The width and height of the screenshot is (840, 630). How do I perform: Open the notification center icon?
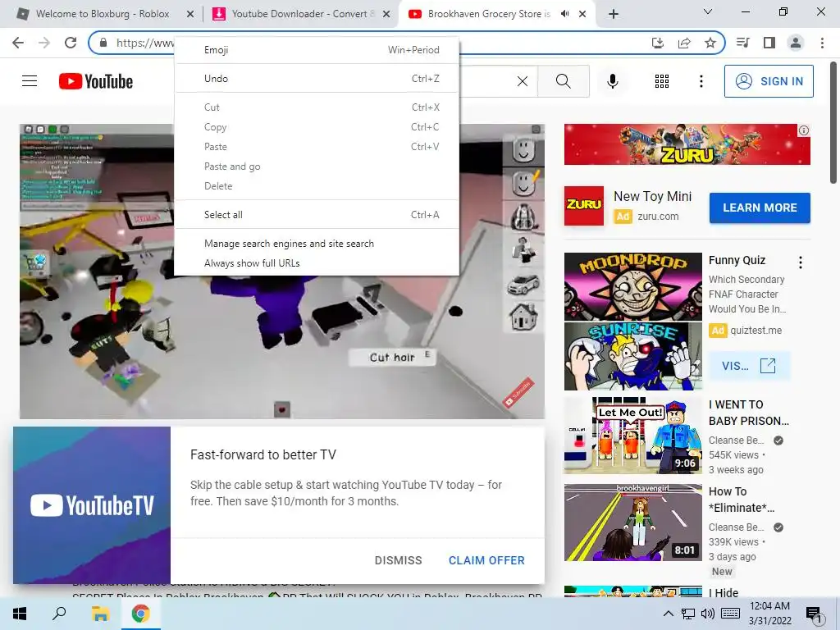click(x=814, y=614)
